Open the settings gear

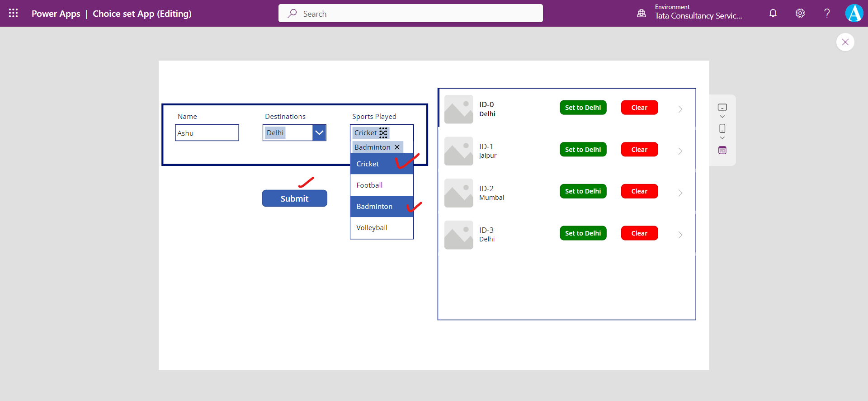click(x=800, y=13)
